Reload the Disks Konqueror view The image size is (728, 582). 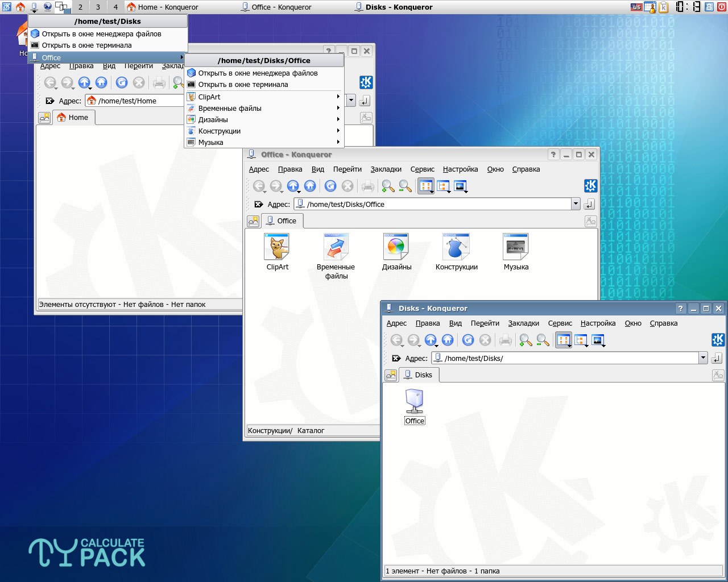468,340
